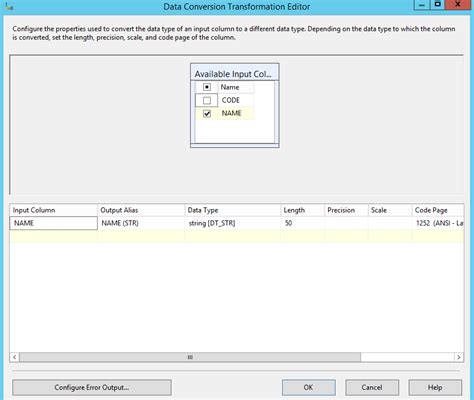
Task: Click the empty Scale cell of NAME row
Action: click(x=390, y=223)
